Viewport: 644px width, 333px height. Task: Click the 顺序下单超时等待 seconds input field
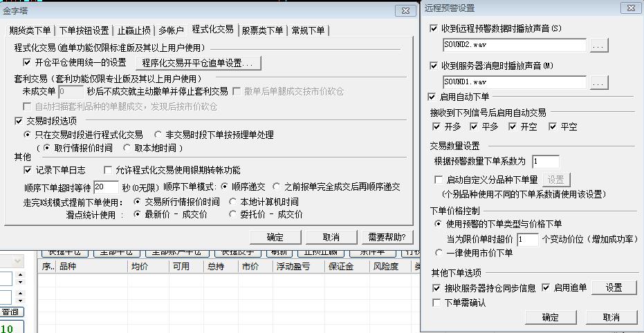pyautogui.click(x=106, y=187)
